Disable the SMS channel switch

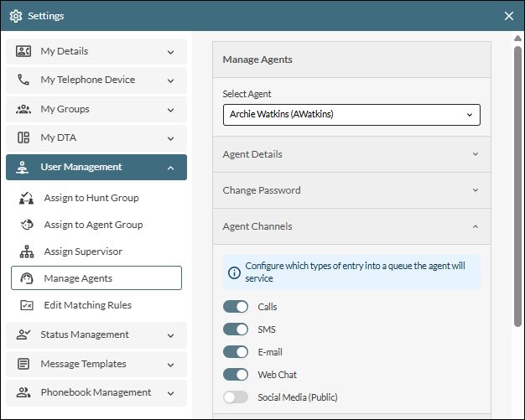[236, 329]
